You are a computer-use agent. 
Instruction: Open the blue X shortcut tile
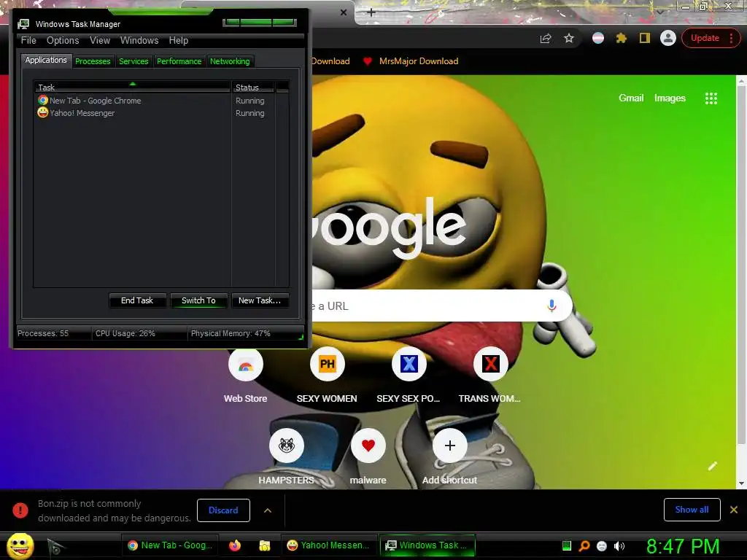[409, 364]
